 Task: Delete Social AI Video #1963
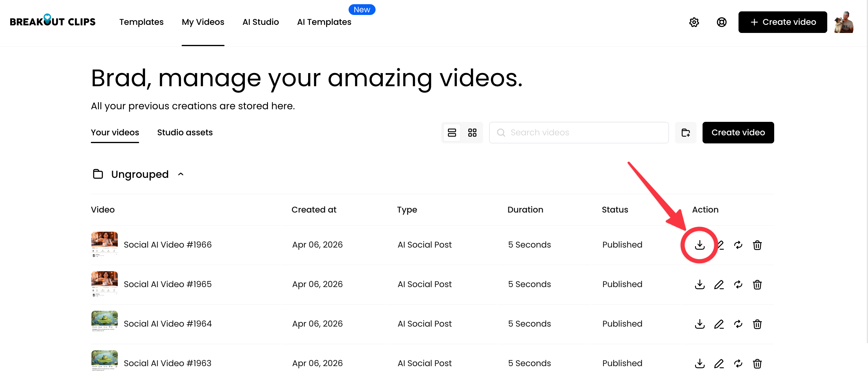pyautogui.click(x=757, y=363)
